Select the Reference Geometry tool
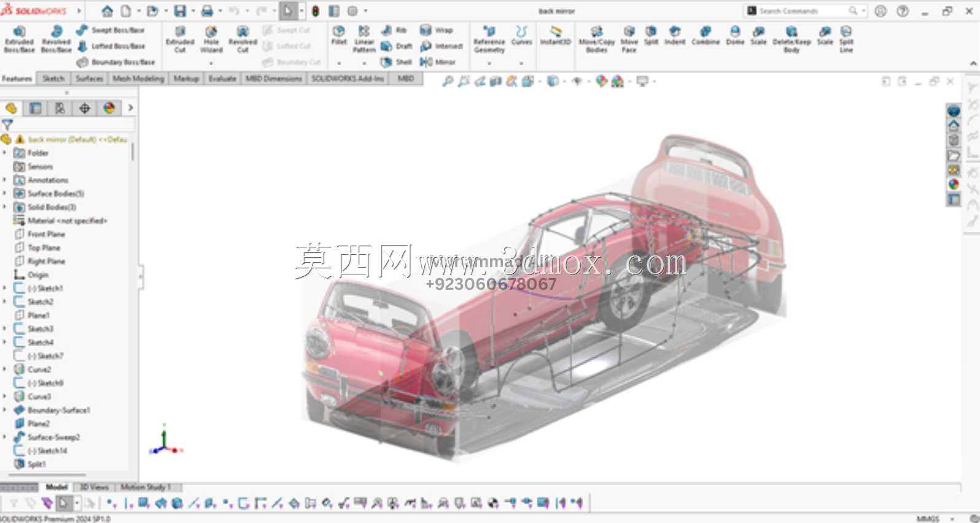The height and width of the screenshot is (523, 980). (x=489, y=39)
